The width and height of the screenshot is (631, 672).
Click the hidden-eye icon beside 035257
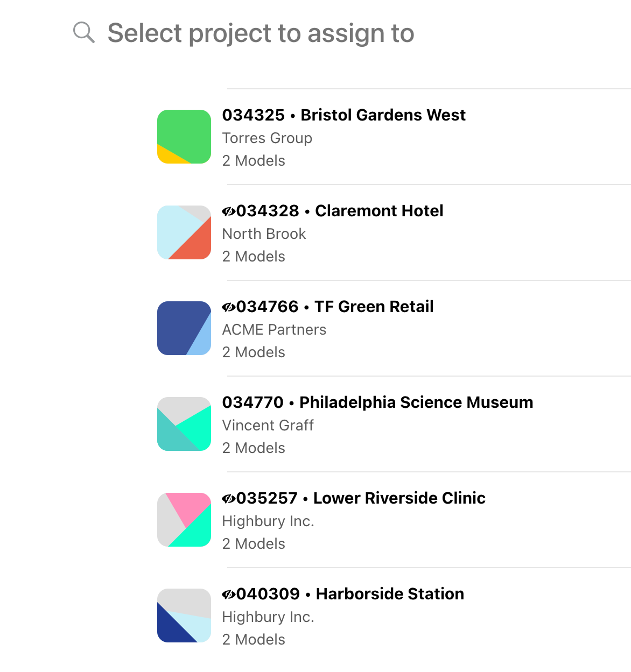click(x=229, y=499)
